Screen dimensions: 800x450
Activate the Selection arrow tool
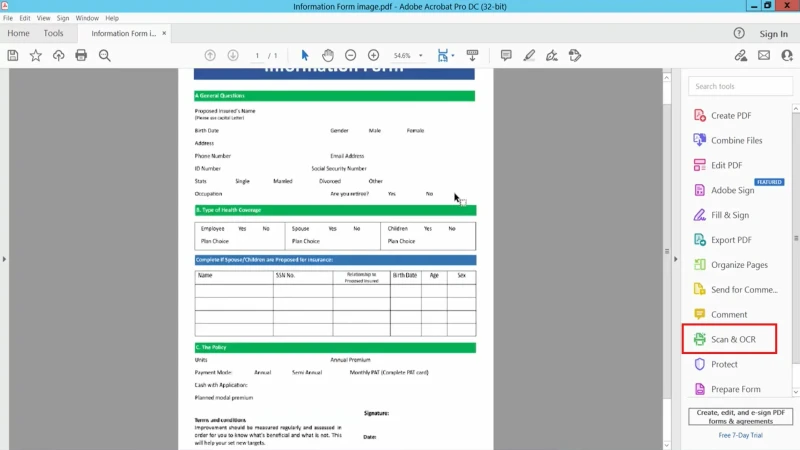305,55
